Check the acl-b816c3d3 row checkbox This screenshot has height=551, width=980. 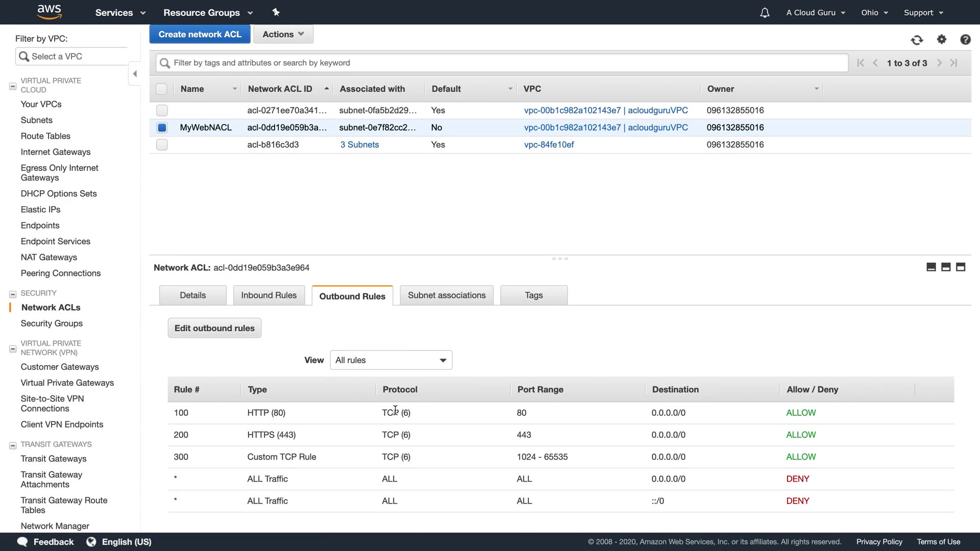(162, 145)
